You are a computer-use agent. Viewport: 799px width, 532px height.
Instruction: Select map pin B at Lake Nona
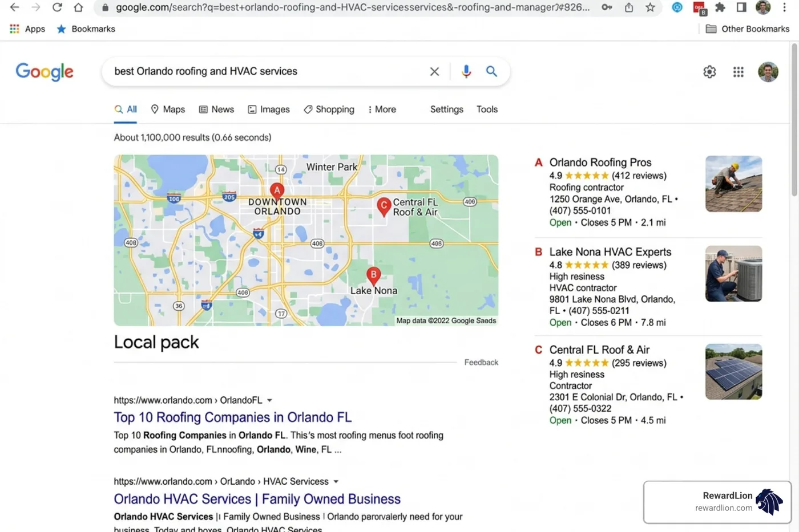(373, 276)
